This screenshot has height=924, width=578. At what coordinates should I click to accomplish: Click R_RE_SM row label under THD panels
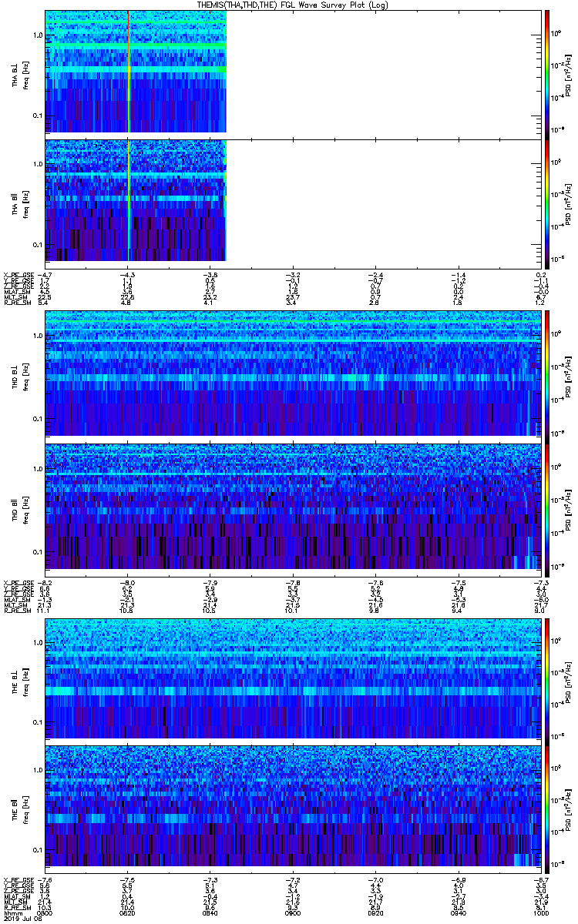pos(16,610)
